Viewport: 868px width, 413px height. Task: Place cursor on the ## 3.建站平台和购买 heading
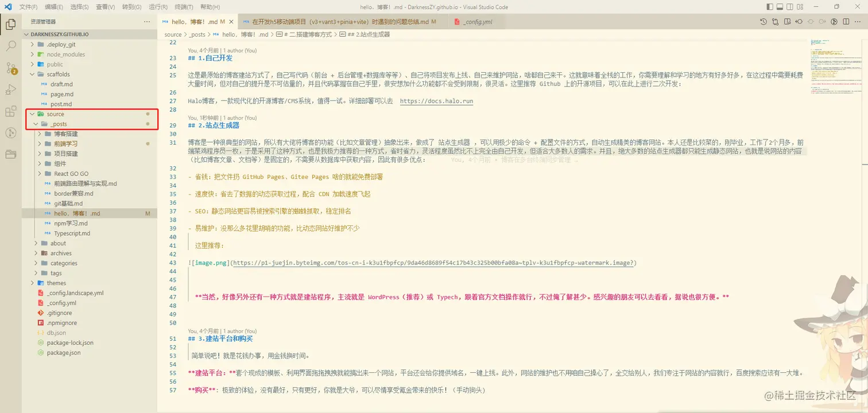pos(221,338)
